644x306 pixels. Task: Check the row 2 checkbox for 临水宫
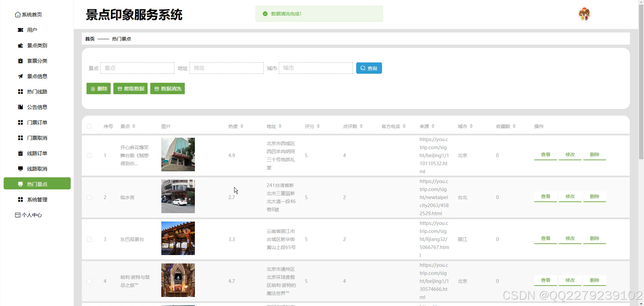pos(89,197)
